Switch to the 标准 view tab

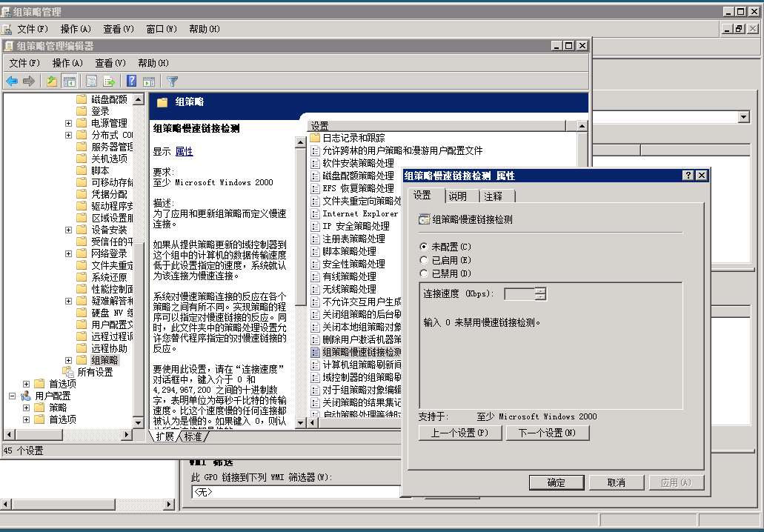[x=193, y=436]
